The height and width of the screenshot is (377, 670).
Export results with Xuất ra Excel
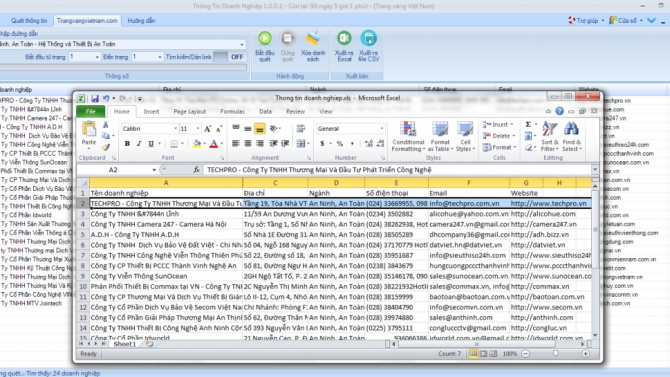coord(344,46)
